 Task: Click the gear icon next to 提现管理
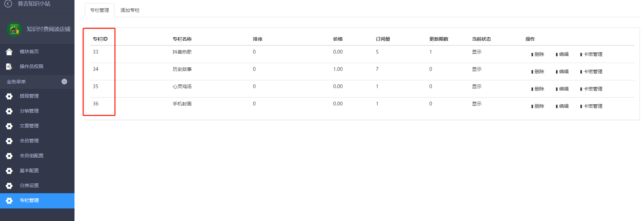(9, 96)
